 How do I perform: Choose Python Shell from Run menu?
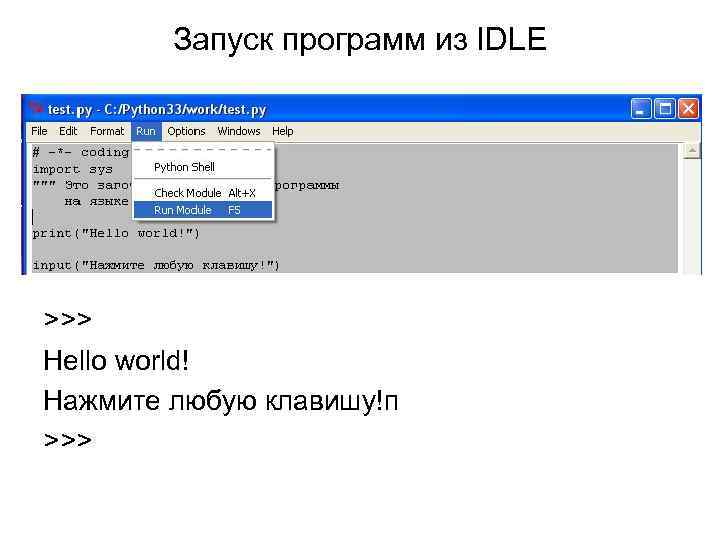click(x=203, y=167)
